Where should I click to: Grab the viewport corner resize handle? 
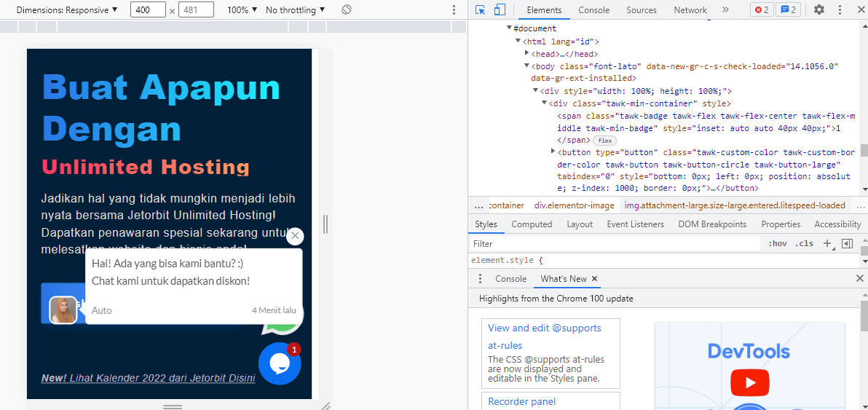(x=326, y=406)
